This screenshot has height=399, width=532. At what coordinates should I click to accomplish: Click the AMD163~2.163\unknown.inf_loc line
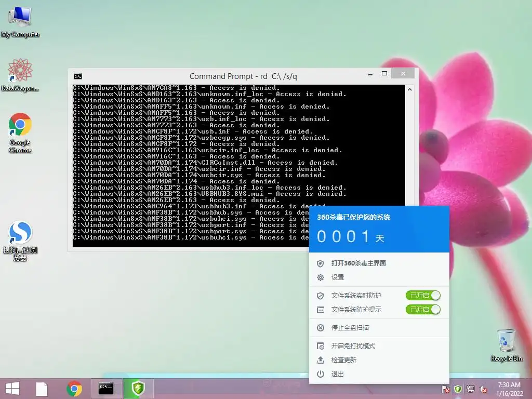click(x=209, y=95)
